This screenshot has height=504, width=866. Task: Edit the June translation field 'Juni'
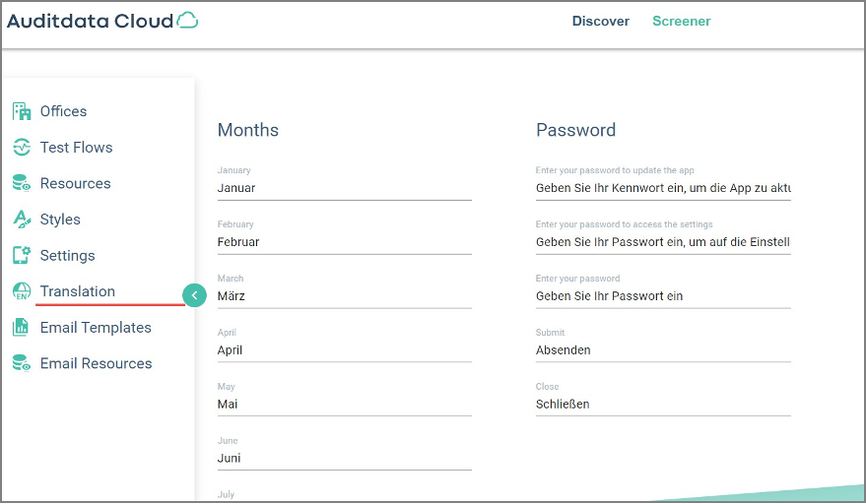[344, 459]
